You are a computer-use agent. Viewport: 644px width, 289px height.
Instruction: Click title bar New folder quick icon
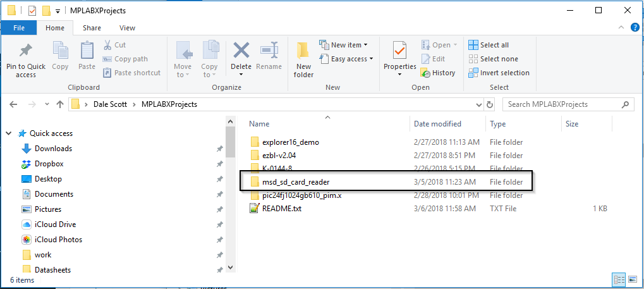coord(46,11)
